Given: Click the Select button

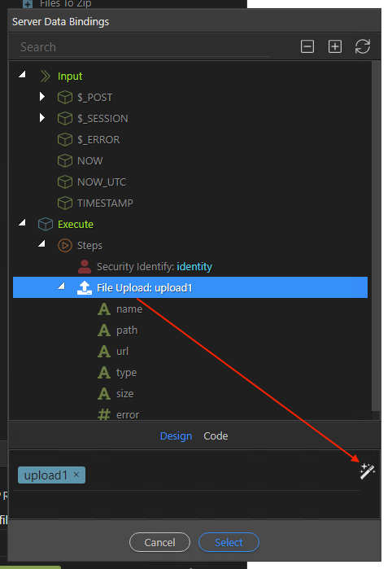Looking at the screenshot, I should (229, 542).
